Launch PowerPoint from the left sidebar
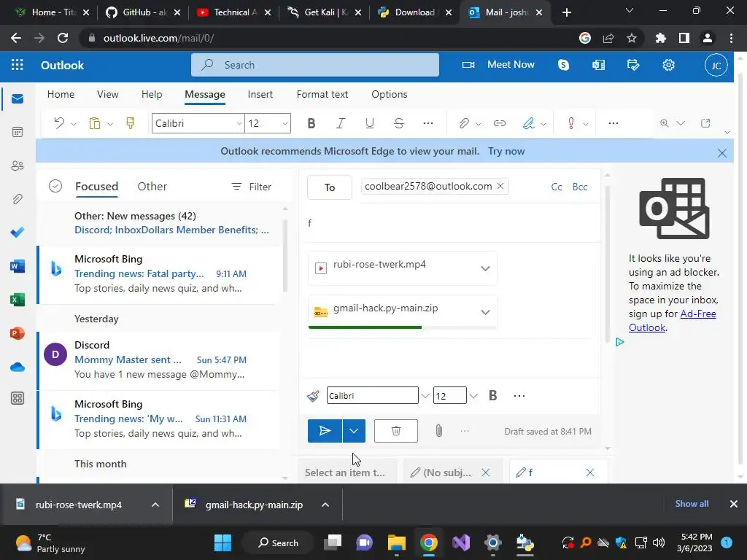This screenshot has width=747, height=560. [x=18, y=333]
